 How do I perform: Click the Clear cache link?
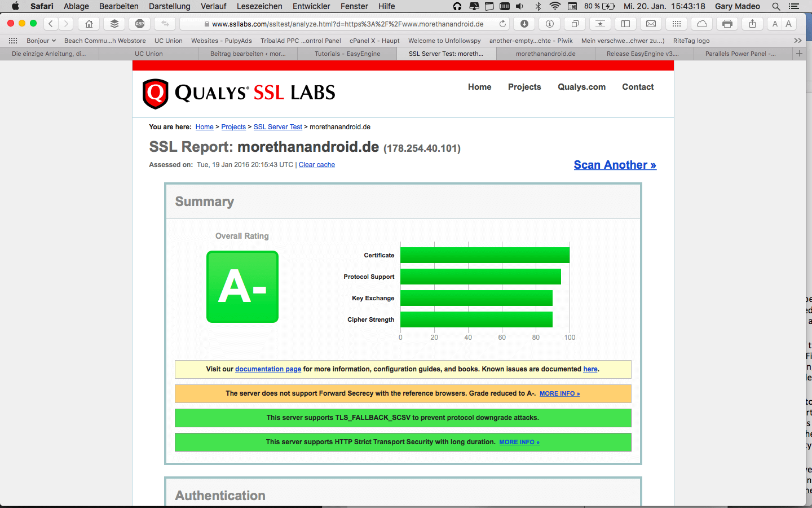[317, 165]
